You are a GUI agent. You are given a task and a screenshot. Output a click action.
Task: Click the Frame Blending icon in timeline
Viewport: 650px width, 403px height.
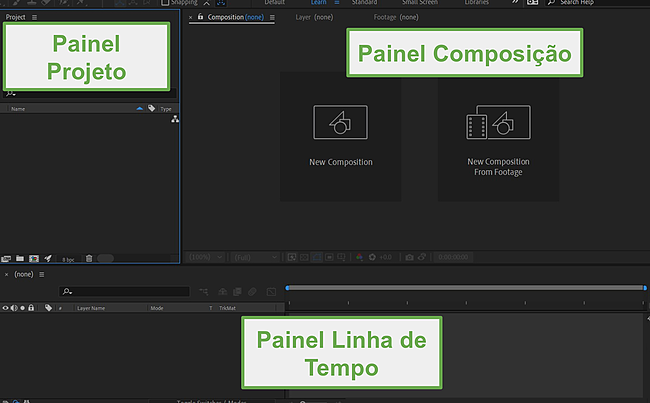(x=237, y=292)
